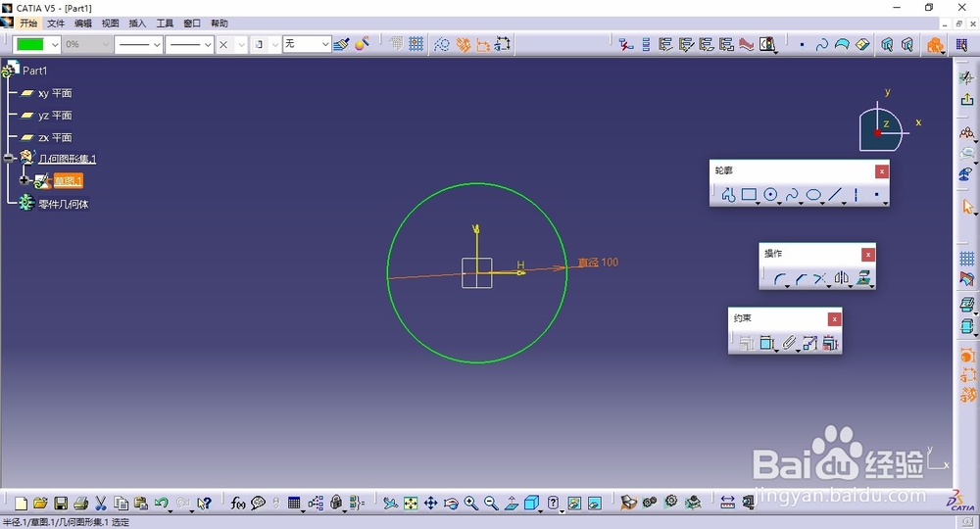Select the Ellipse tool in 轮廓 toolbar
The width and height of the screenshot is (980, 529).
point(813,195)
